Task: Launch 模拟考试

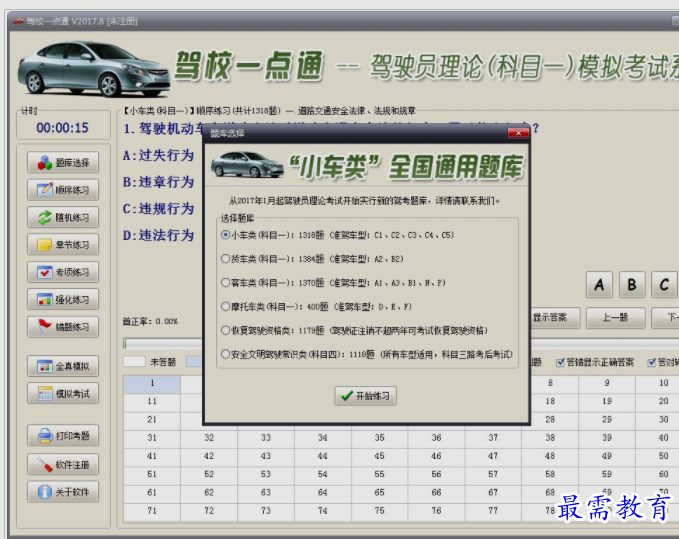Action: pos(63,394)
